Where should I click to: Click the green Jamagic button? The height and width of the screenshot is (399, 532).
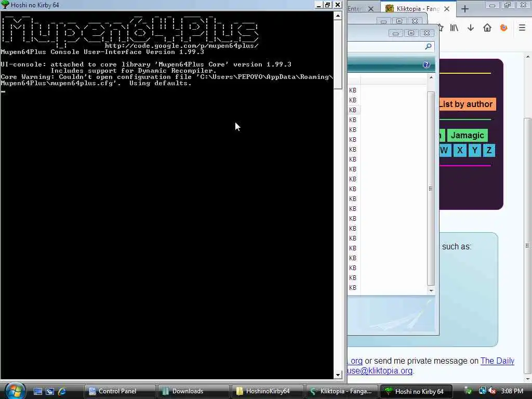[x=467, y=136]
